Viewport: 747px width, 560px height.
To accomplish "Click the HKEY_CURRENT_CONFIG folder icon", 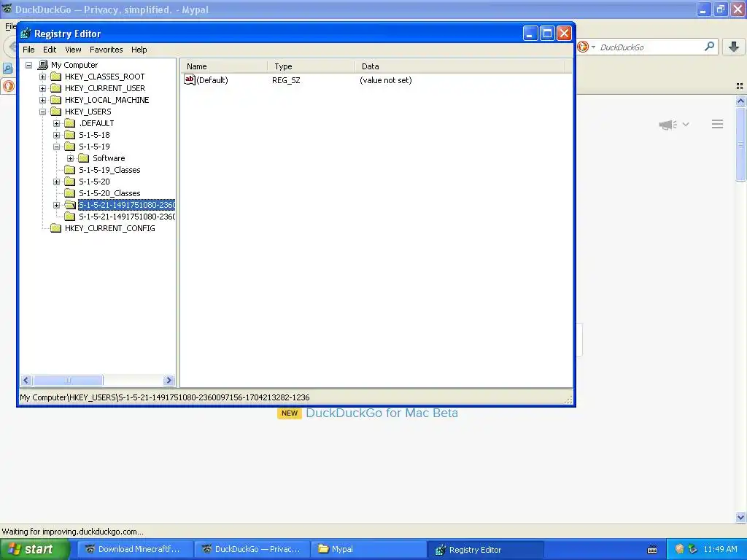I will click(x=55, y=228).
